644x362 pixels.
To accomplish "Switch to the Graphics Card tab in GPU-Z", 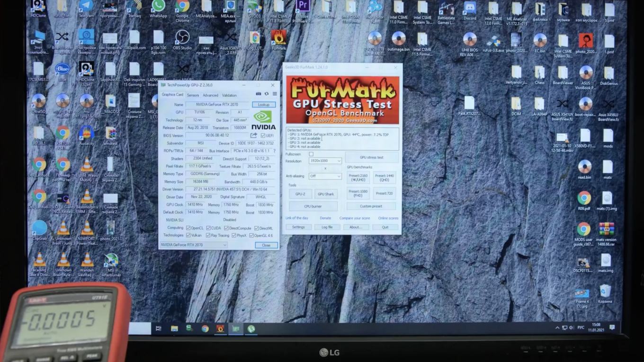I will point(172,95).
